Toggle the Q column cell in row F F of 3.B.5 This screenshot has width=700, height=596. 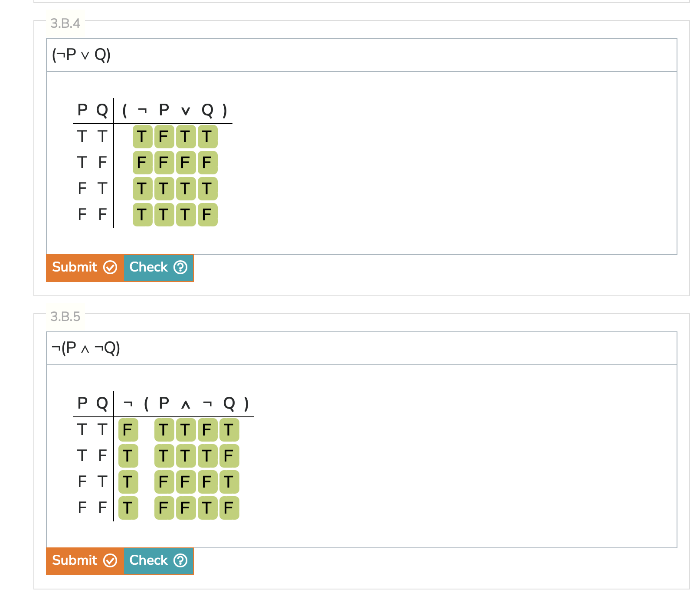point(229,508)
